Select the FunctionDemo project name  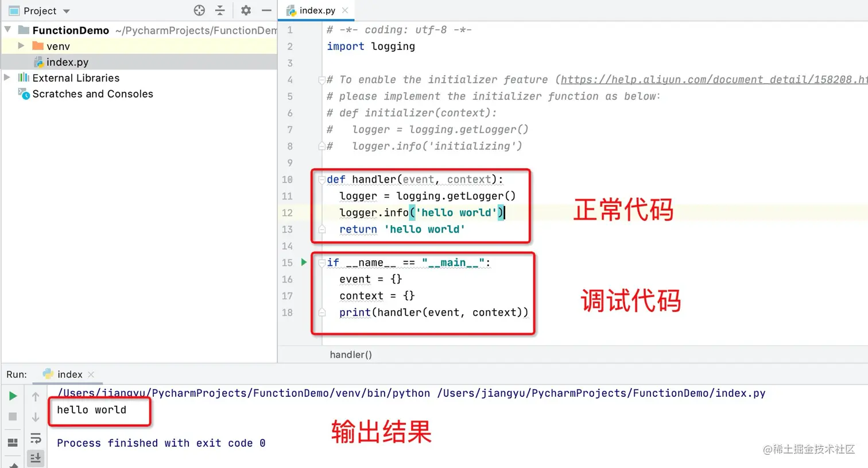click(x=71, y=30)
